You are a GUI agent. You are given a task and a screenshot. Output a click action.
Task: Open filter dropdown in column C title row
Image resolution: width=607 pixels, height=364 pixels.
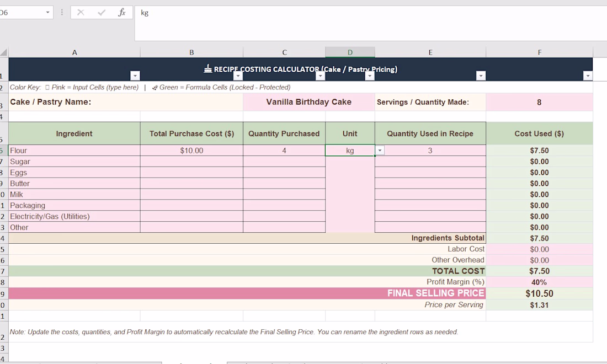pos(320,76)
